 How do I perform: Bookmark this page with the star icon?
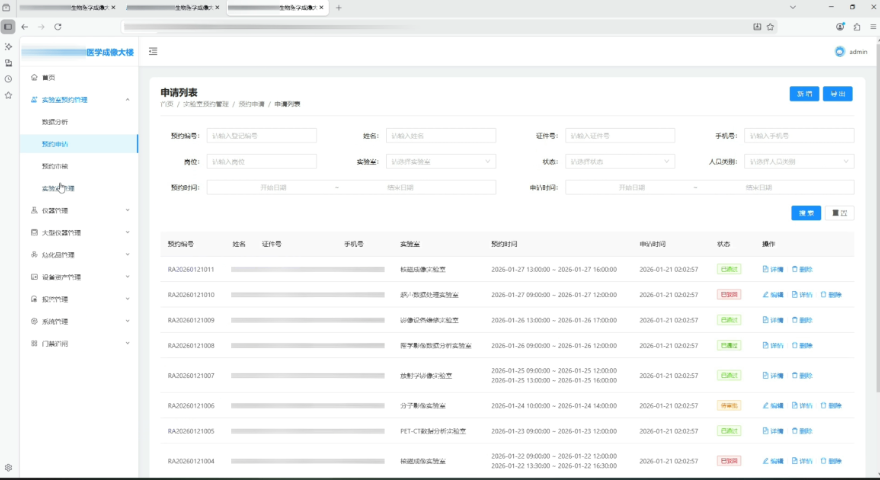(771, 26)
